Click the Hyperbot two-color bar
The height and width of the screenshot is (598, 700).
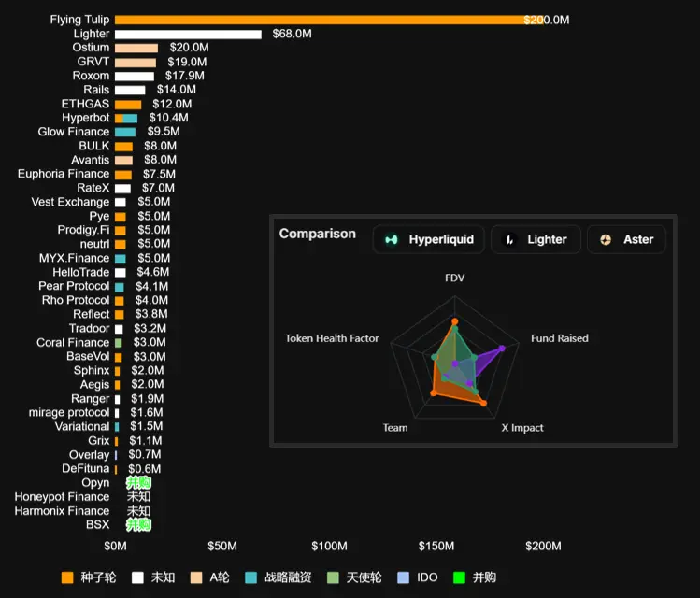126,118
